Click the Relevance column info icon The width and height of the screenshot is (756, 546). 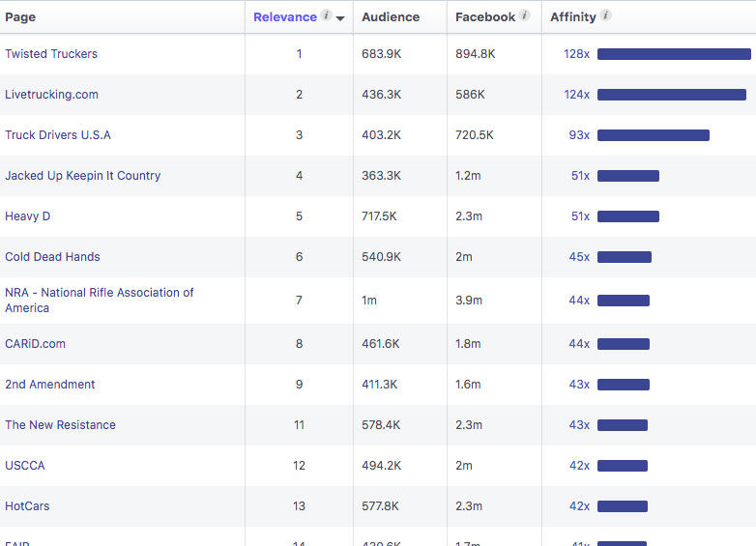coord(327,15)
